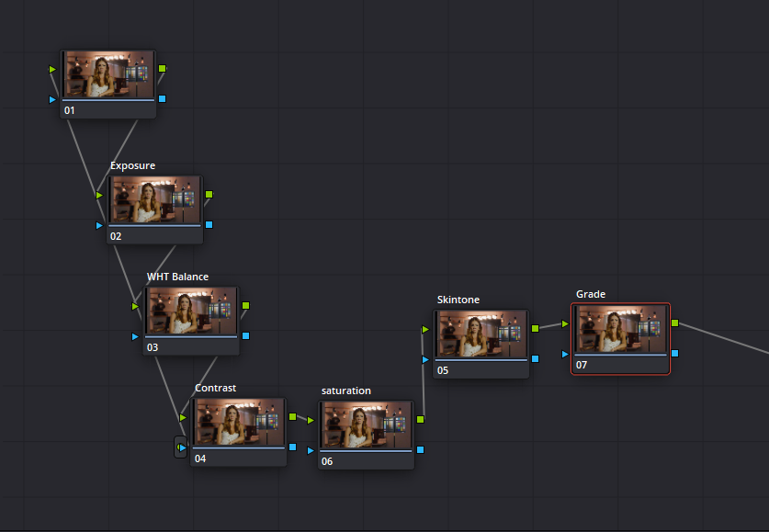Click the green RGB input of node 01
769x532 pixels.
[x=52, y=70]
